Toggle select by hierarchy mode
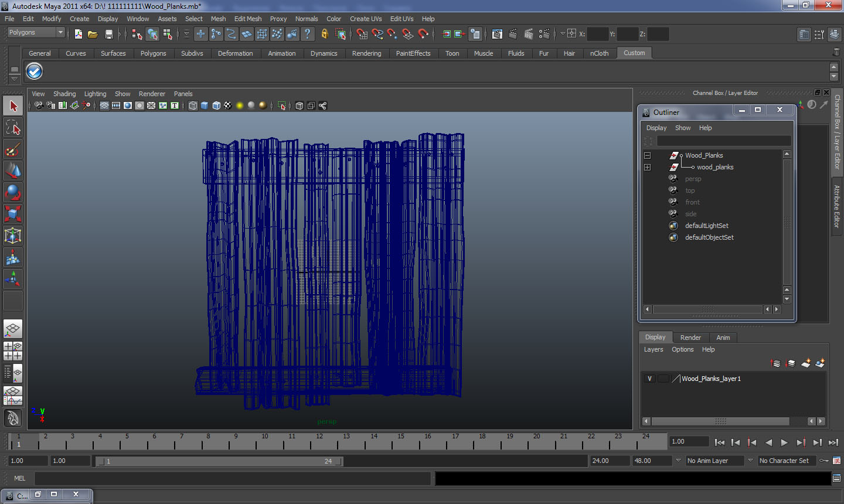The height and width of the screenshot is (504, 844). point(137,34)
